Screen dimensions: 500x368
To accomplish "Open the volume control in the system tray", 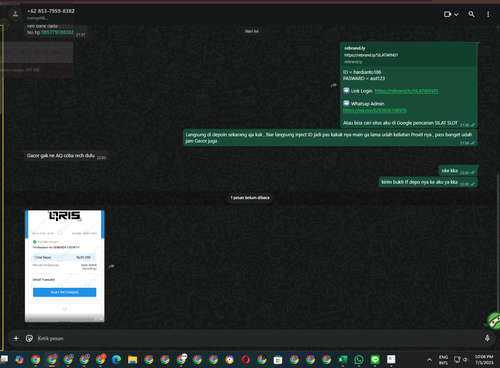I will pos(466,360).
